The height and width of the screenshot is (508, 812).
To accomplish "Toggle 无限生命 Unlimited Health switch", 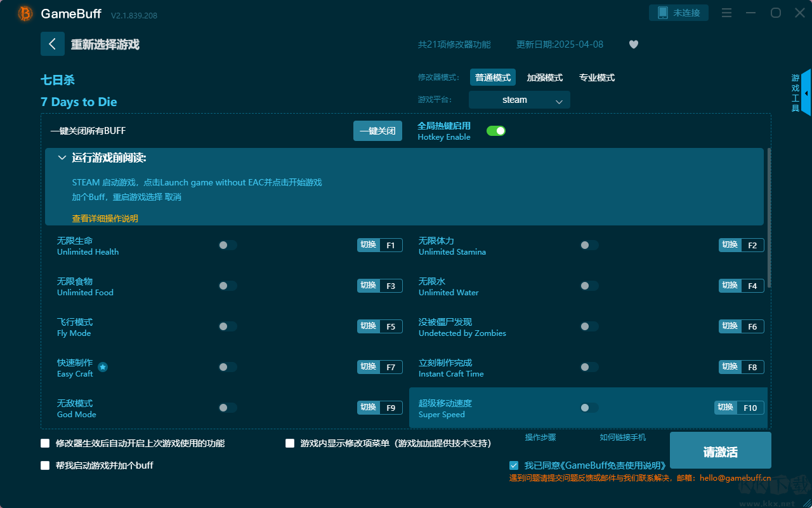I will (x=228, y=245).
